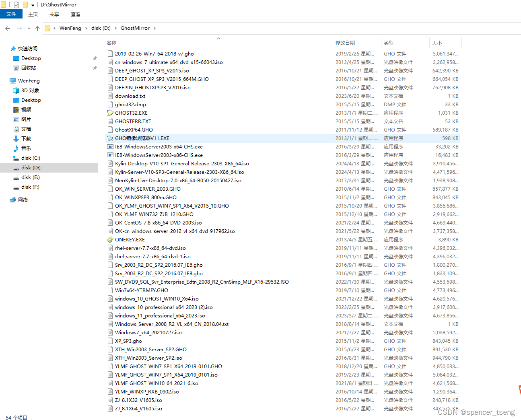
Task: Click the IE8-WindowsServer2003-x64-CHS.exe icon
Action: click(x=110, y=147)
